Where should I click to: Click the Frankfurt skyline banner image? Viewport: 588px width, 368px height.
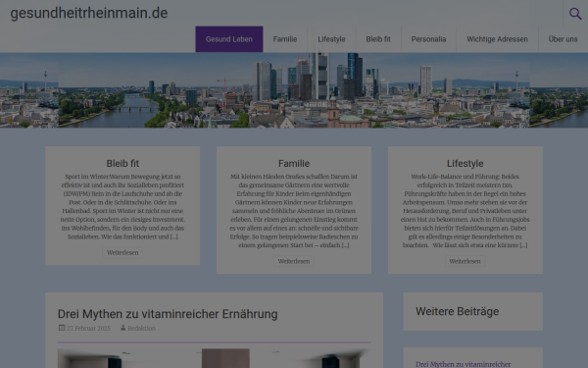(294, 90)
